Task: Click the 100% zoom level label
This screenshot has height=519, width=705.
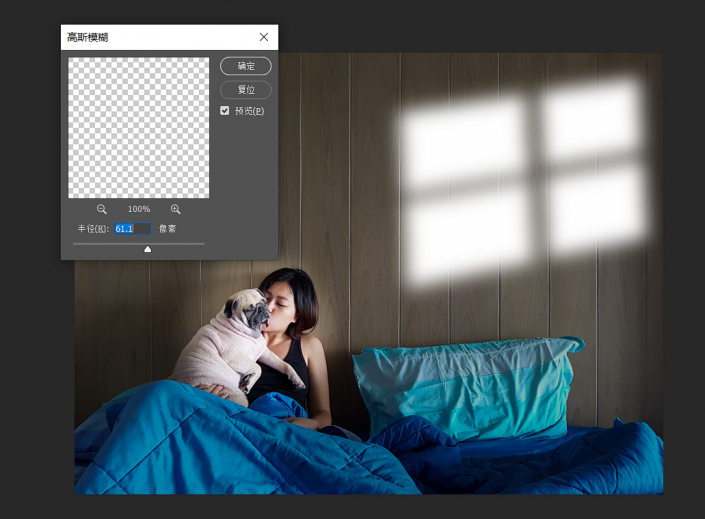Action: click(x=139, y=209)
